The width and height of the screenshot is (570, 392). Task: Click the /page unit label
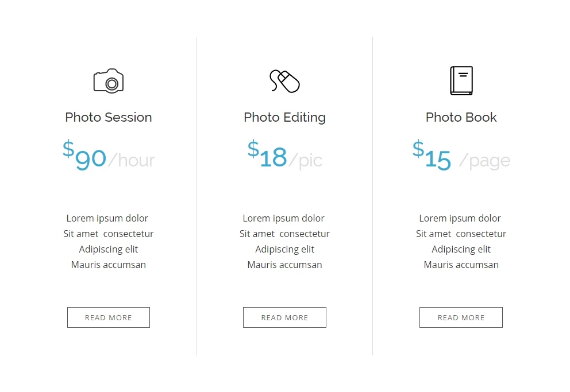pos(484,161)
